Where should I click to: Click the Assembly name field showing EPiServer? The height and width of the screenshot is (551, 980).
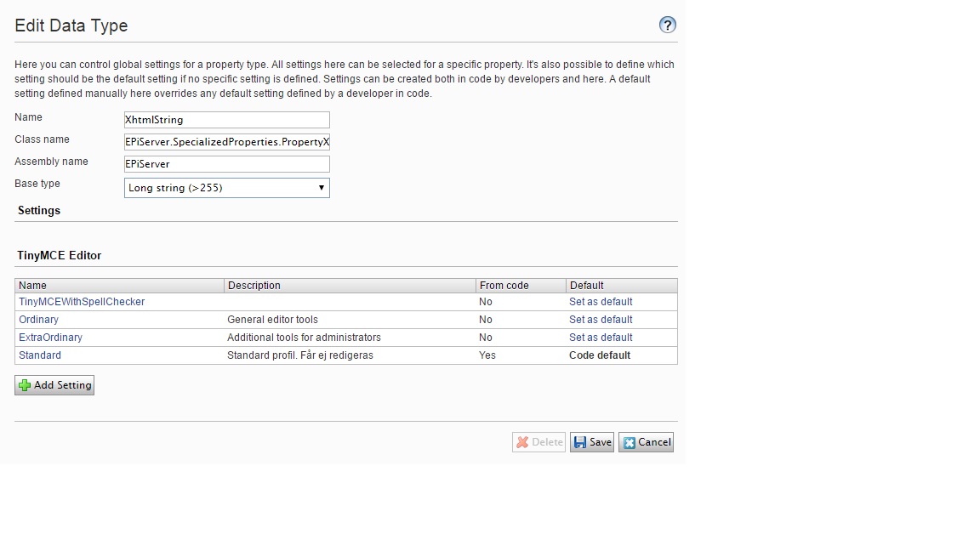pyautogui.click(x=226, y=163)
